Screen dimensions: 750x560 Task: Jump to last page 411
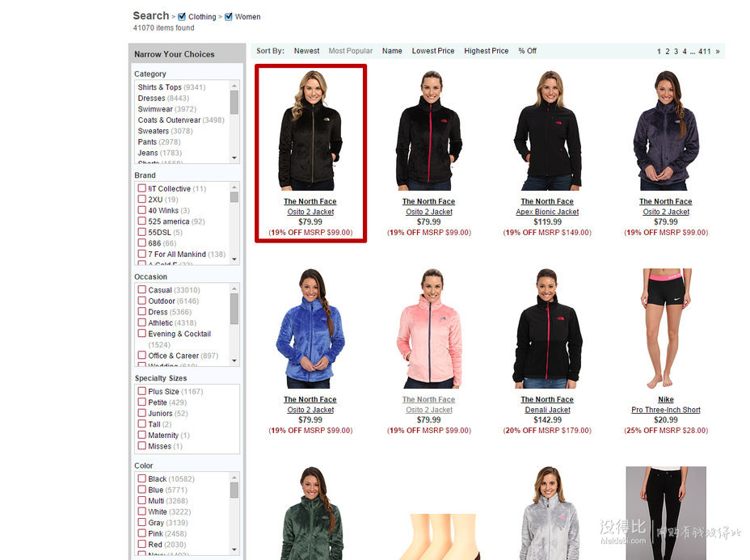[x=705, y=52]
